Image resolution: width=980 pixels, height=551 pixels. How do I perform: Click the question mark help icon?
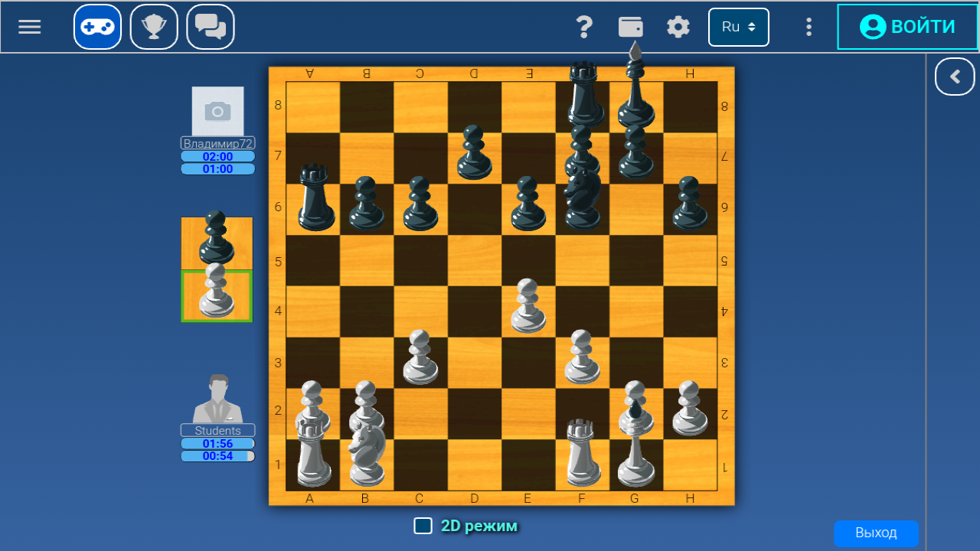(x=584, y=26)
